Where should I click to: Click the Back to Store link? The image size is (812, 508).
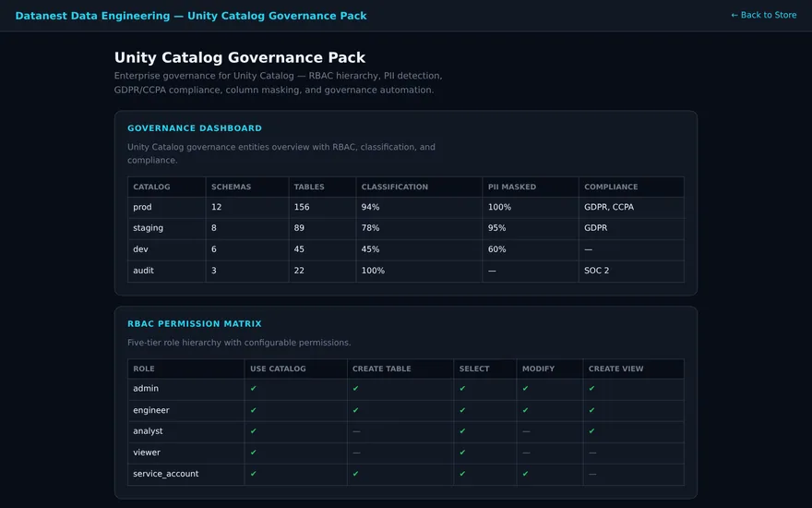pos(763,15)
